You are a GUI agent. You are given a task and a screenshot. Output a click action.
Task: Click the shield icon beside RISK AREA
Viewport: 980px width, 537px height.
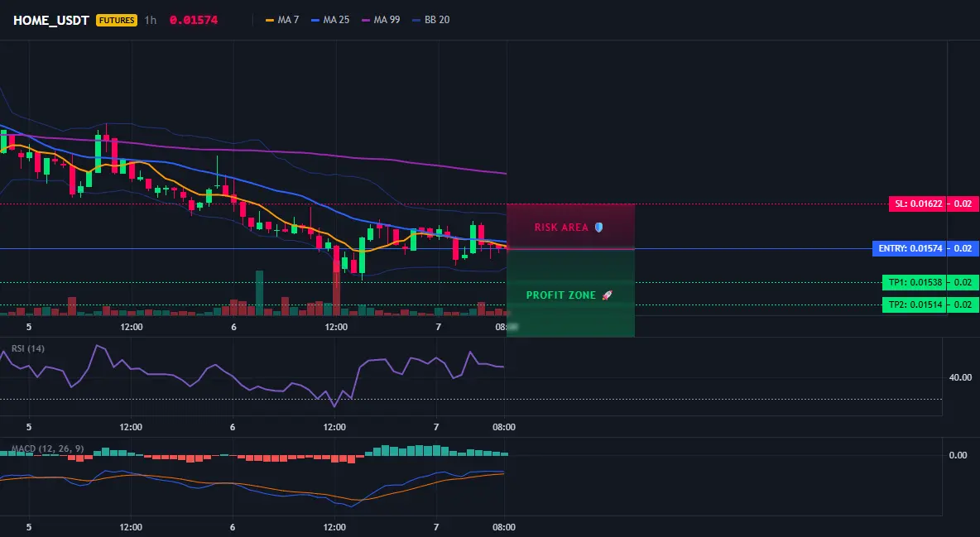[598, 228]
